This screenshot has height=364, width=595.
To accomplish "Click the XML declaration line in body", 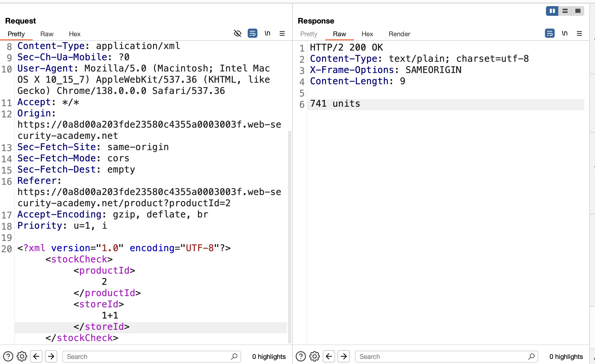I will pyautogui.click(x=124, y=248).
